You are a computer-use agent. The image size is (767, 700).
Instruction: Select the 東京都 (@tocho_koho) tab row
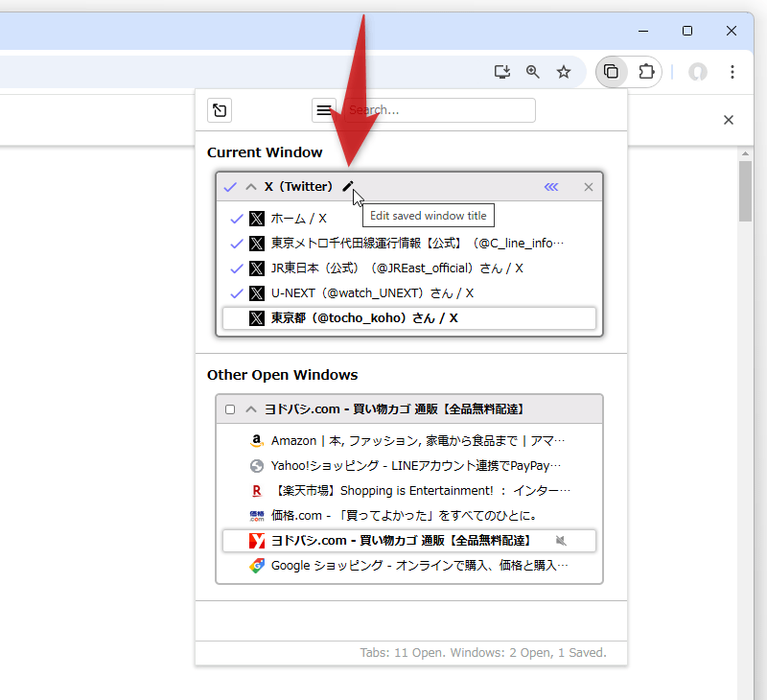(409, 318)
